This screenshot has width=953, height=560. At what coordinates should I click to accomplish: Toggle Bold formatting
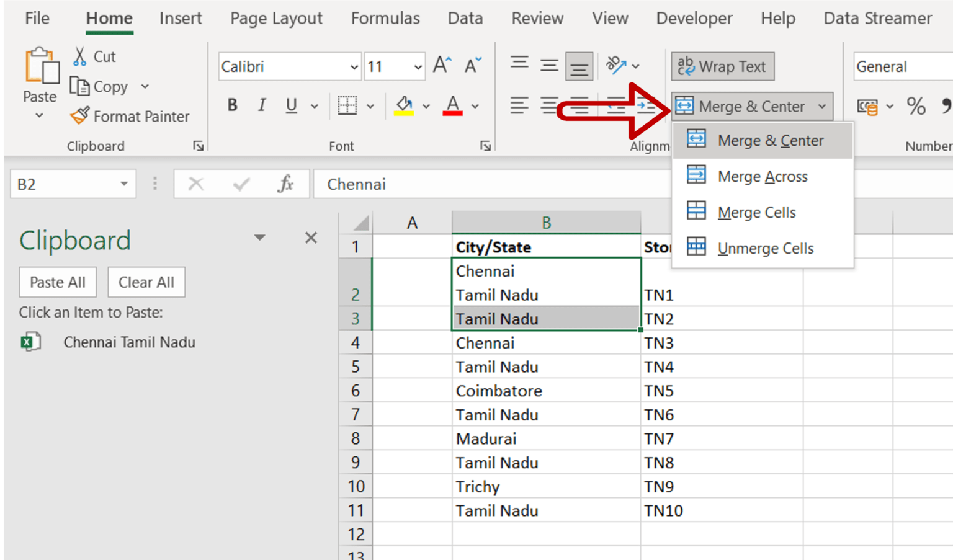click(x=232, y=105)
